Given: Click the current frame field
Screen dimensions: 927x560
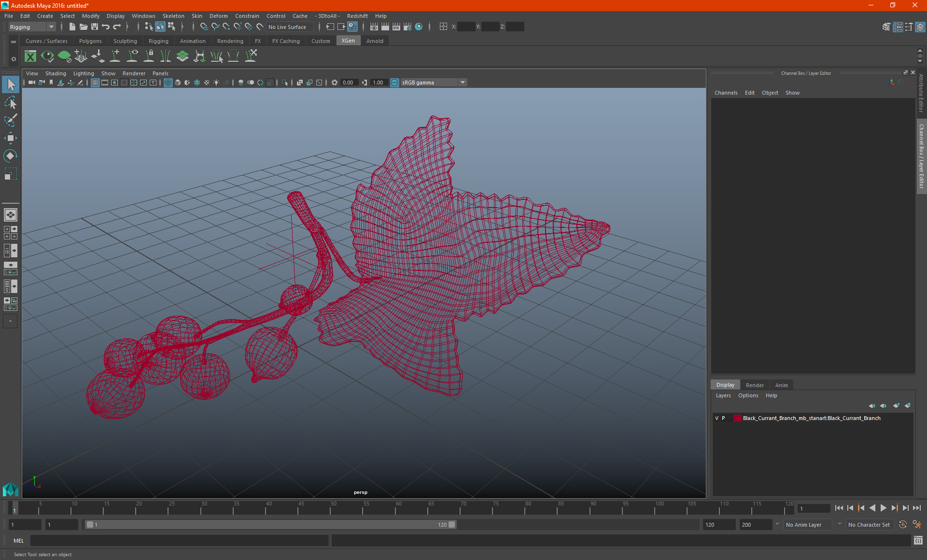Looking at the screenshot, I should [x=814, y=508].
